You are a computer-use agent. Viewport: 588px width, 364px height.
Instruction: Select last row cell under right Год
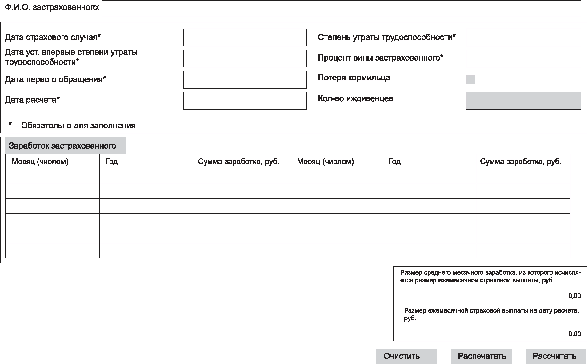click(429, 250)
